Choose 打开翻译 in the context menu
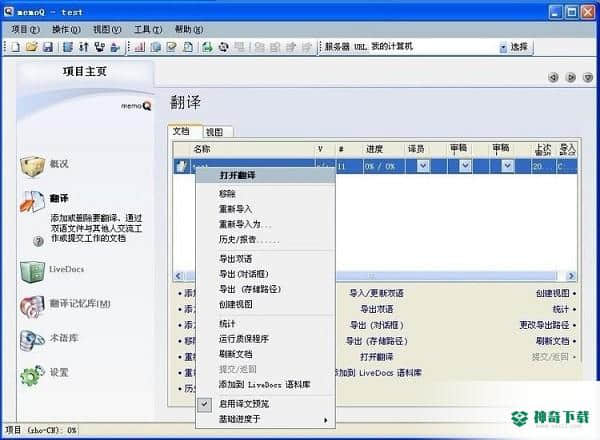The width and height of the screenshot is (600, 440). point(266,175)
